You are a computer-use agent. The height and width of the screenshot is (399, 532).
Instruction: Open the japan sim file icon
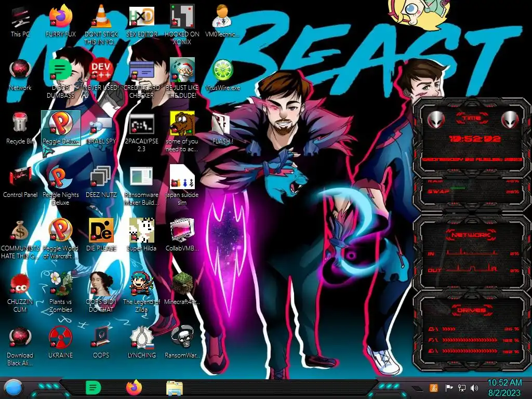click(x=182, y=186)
